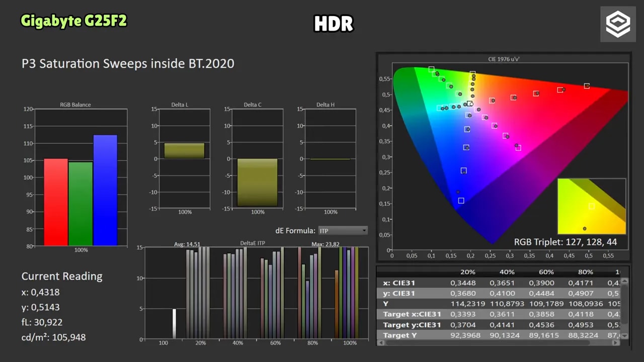Image resolution: width=644 pixels, height=362 pixels.
Task: Click the 'RGB Triplet: 127, 128, 44' text
Action: click(x=566, y=242)
